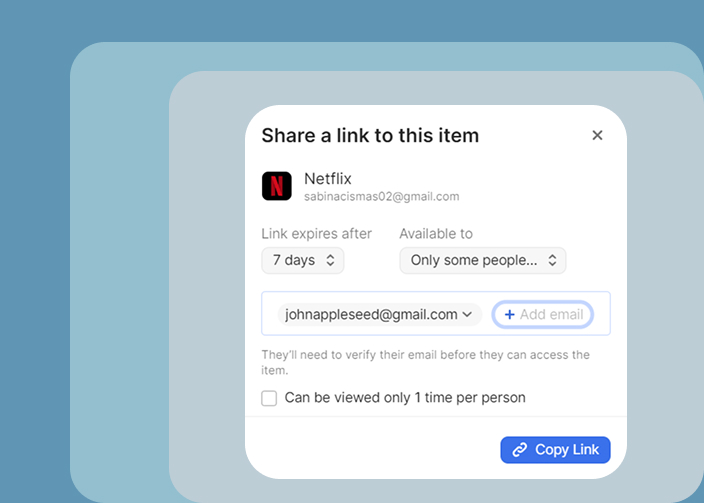Expand the Only some people... dropdown
The height and width of the screenshot is (503, 704).
point(482,261)
